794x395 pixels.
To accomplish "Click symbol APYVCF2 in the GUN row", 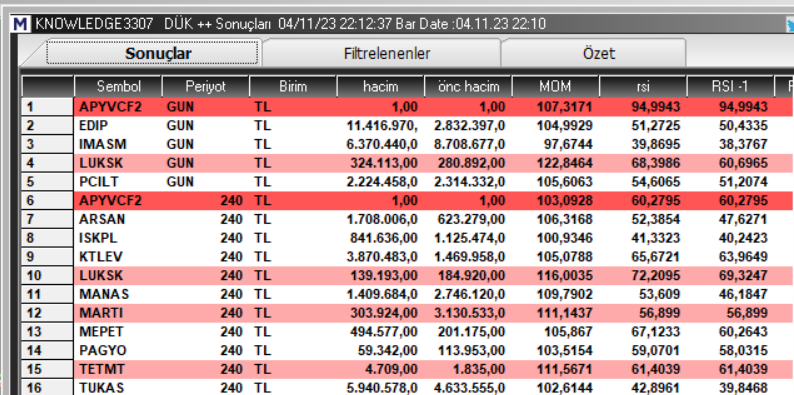I will [x=110, y=107].
